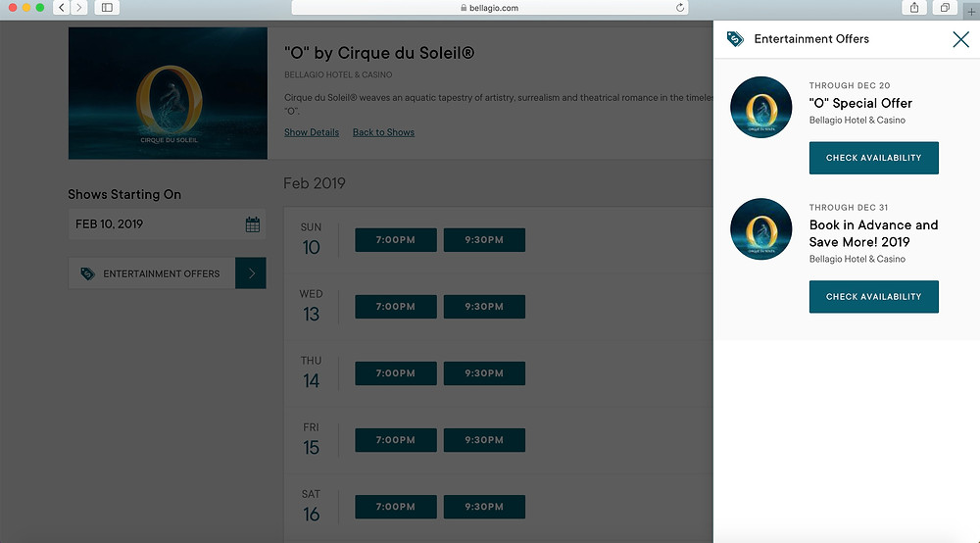Close the Entertainment Offers panel
The width and height of the screenshot is (980, 543).
960,39
